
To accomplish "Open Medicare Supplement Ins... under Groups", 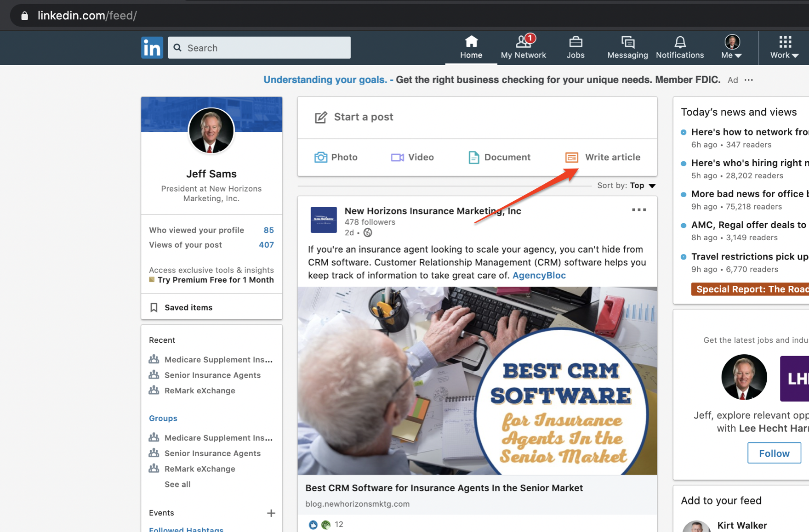I will click(x=218, y=438).
